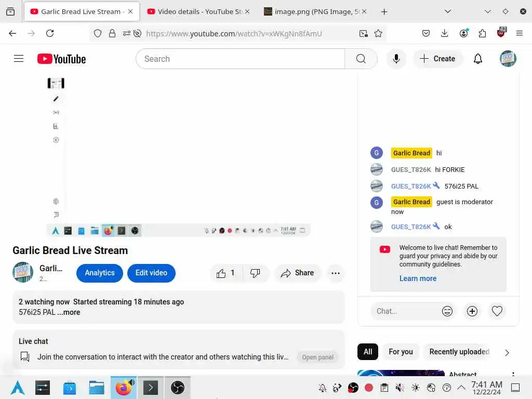
Task: Open the file manager from taskbar
Action: (x=96, y=388)
